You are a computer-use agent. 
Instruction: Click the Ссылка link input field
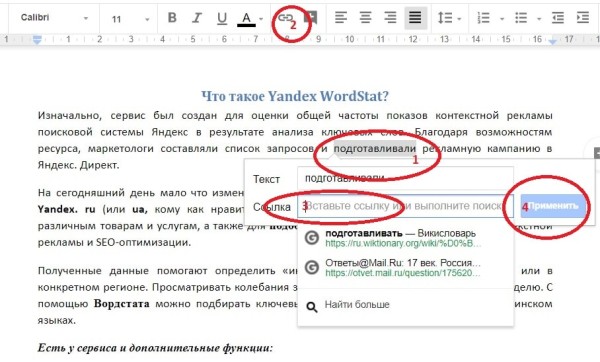(x=405, y=206)
